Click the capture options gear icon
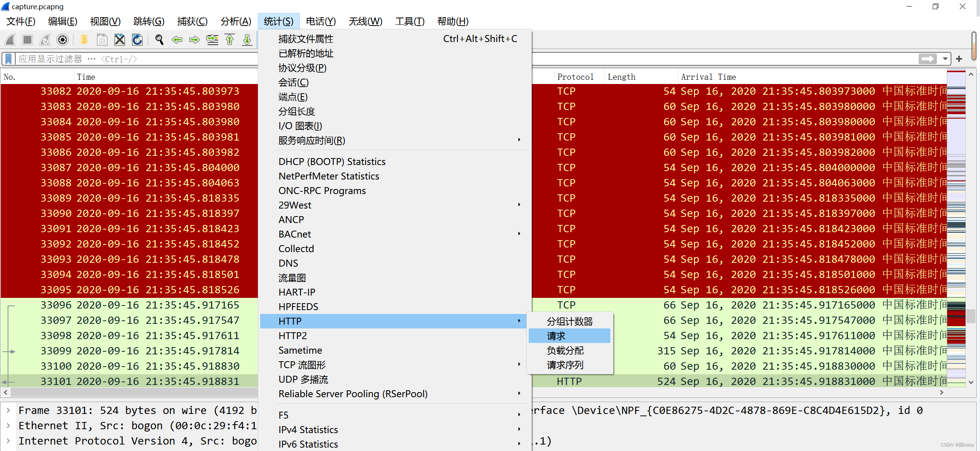The width and height of the screenshot is (980, 451). point(63,40)
